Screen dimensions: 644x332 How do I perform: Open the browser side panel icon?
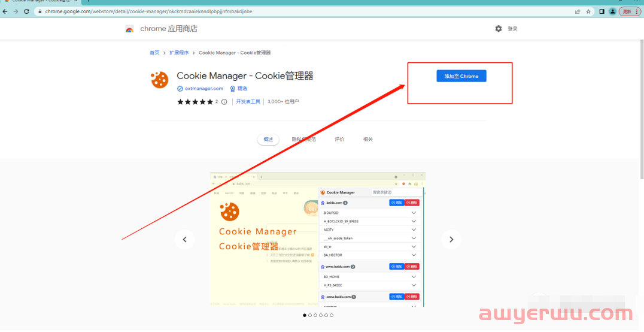point(602,11)
